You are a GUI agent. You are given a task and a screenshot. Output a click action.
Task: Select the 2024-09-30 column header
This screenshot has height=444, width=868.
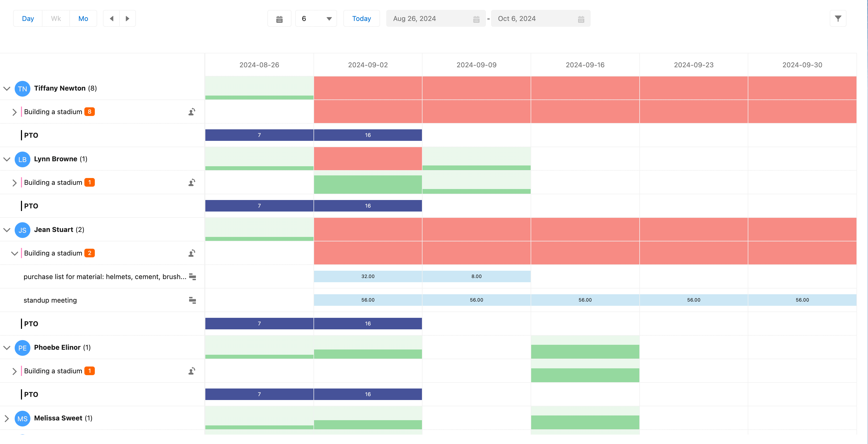(x=802, y=65)
